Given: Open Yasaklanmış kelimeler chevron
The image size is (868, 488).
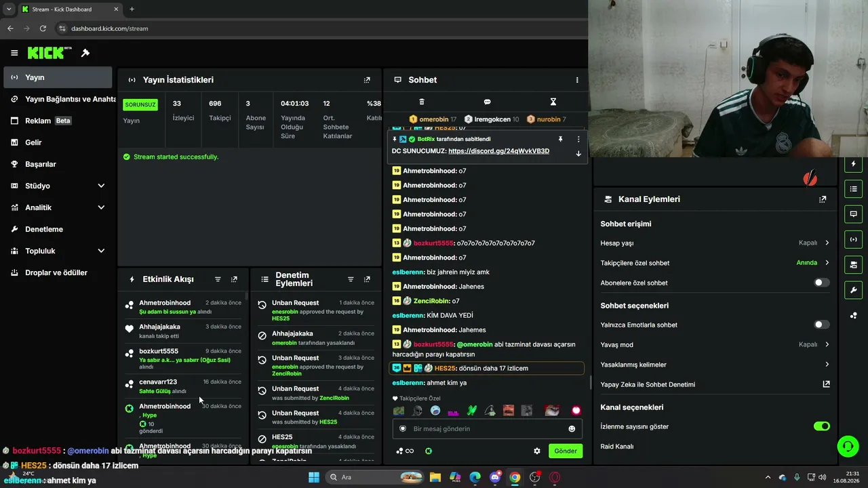Looking at the screenshot, I should [x=827, y=364].
